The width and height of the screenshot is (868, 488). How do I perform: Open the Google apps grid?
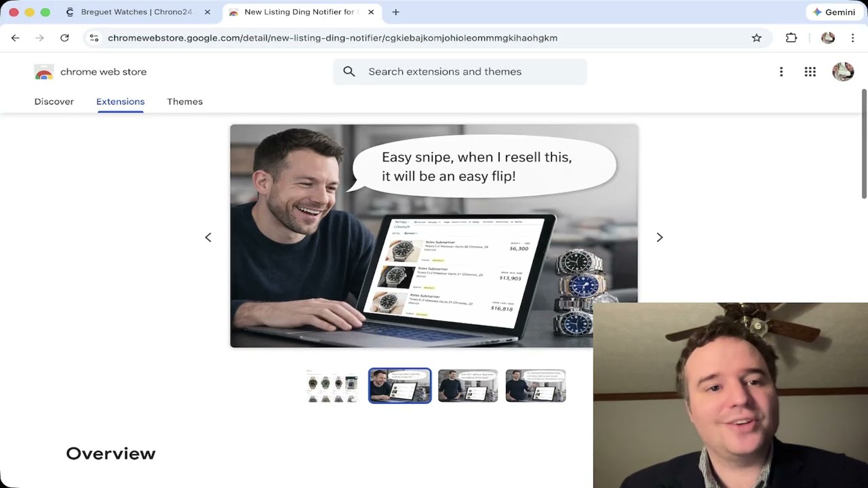point(810,72)
